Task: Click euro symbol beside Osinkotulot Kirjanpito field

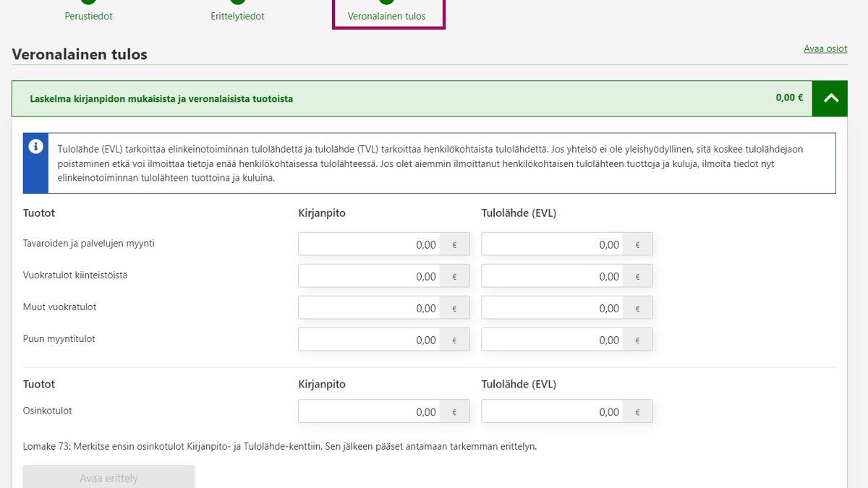Action: pyautogui.click(x=454, y=412)
